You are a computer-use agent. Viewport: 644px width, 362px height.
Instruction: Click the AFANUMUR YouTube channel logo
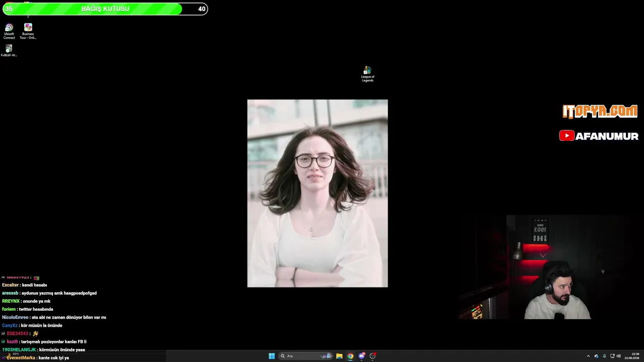599,136
